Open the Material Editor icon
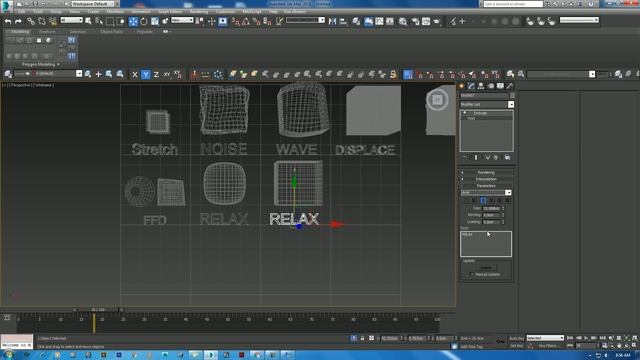 (x=403, y=21)
